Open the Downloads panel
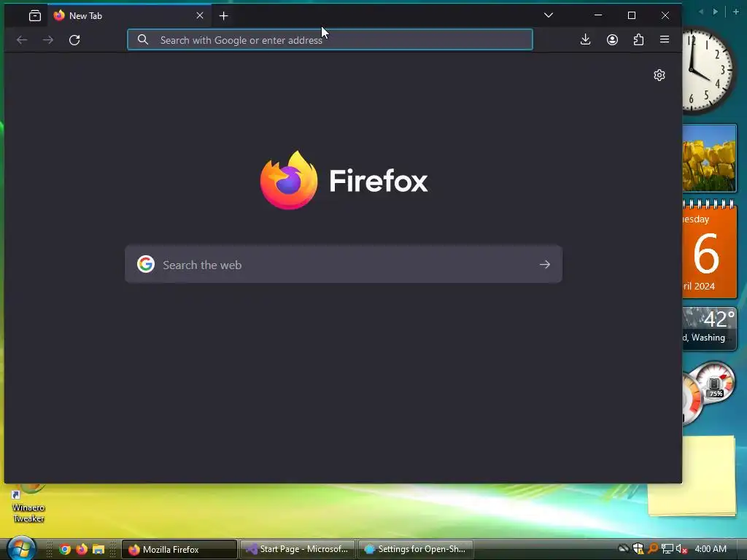Screen dimensions: 747x560 (586, 39)
